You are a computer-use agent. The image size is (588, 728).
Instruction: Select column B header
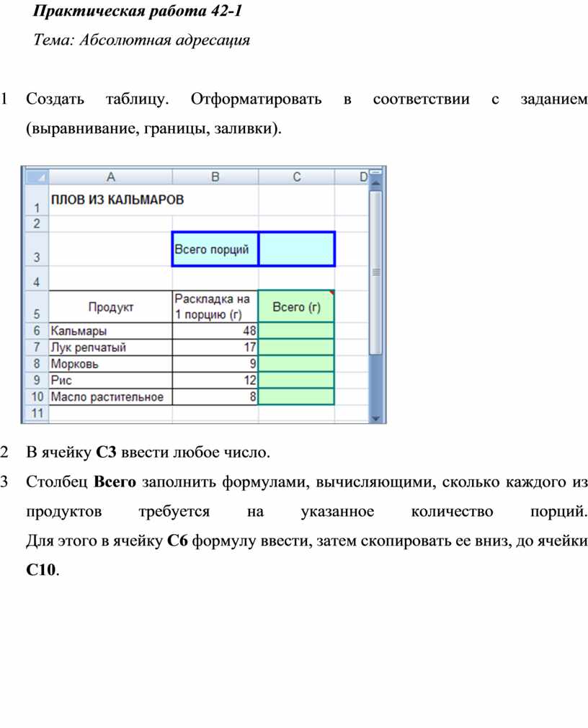pos(215,177)
